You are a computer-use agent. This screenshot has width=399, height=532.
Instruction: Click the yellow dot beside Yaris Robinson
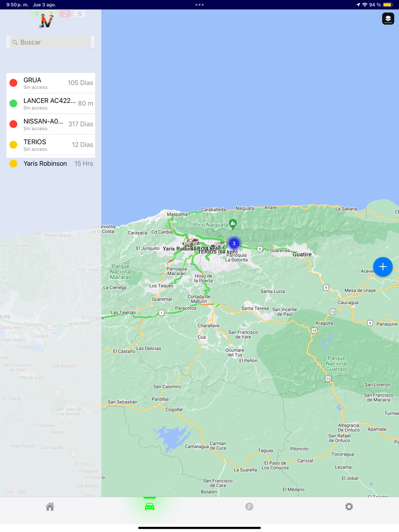point(13,164)
